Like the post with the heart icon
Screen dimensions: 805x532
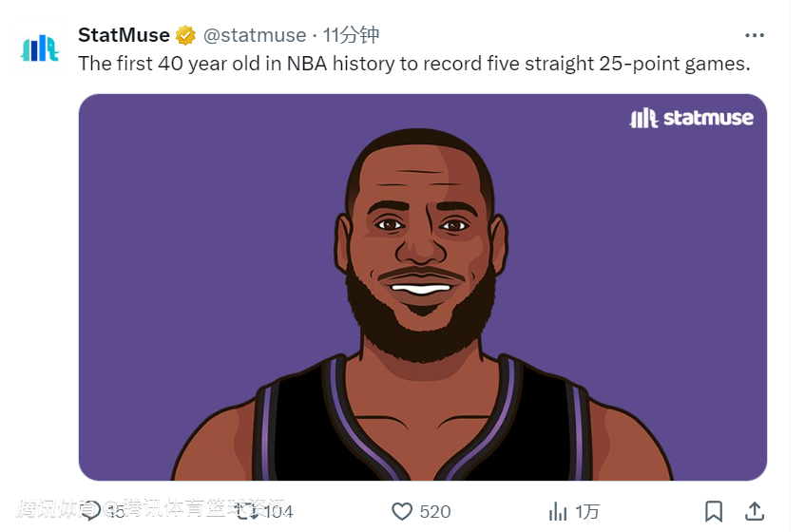(402, 511)
